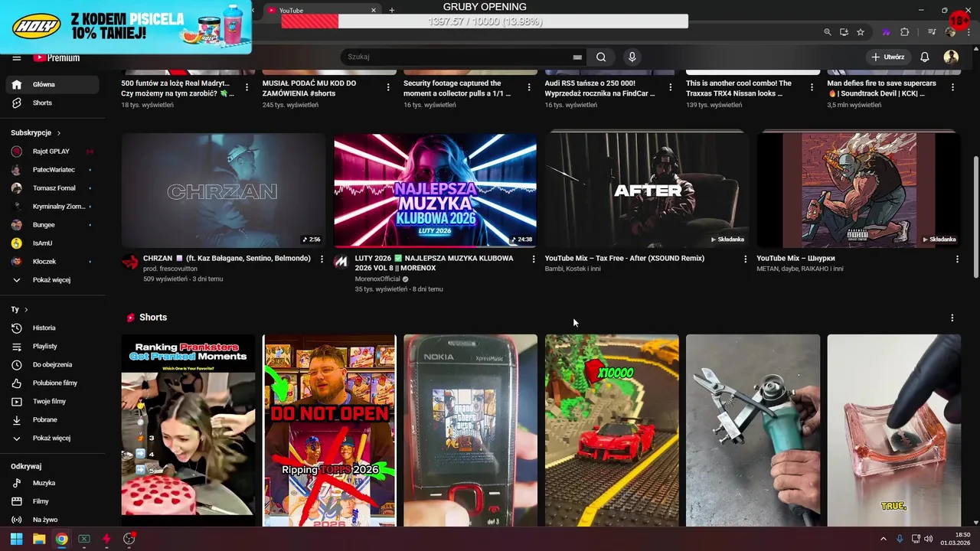This screenshot has height=551, width=980.
Task: Open Bungee subscription channel
Action: [x=52, y=225]
